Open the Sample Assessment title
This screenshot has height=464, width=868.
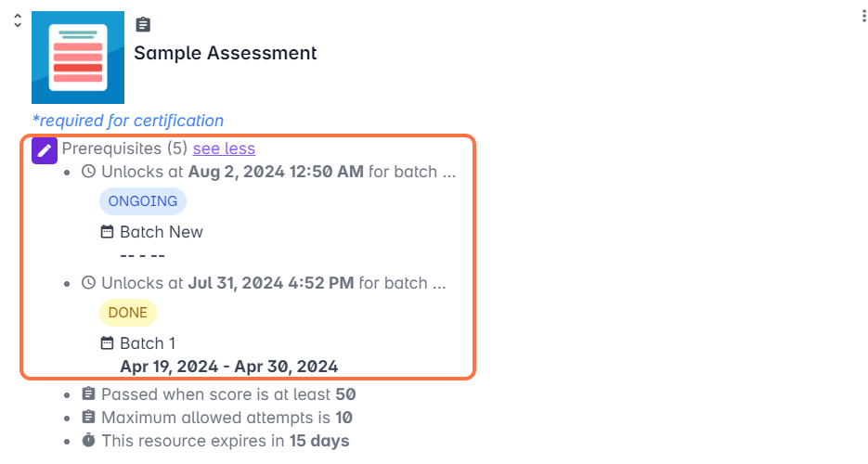pos(226,53)
